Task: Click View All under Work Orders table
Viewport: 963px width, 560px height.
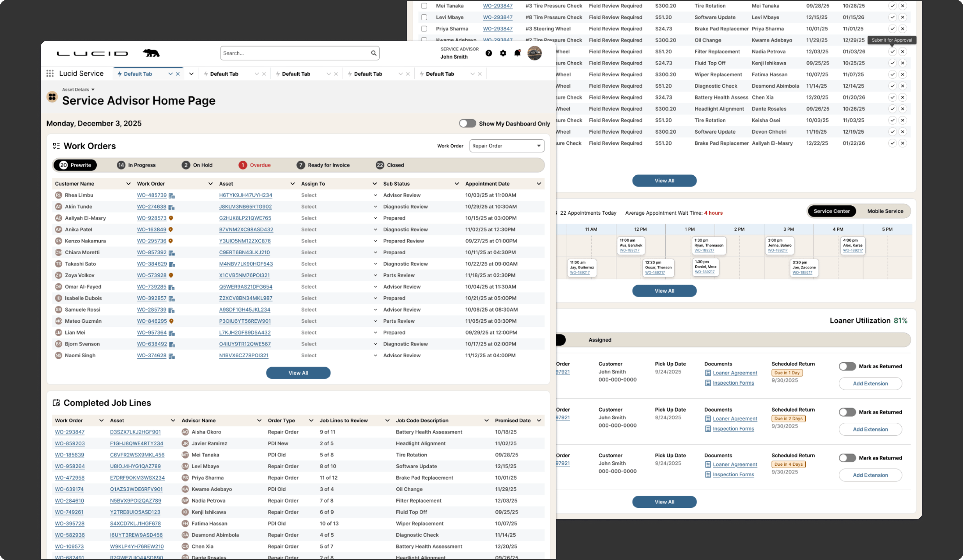Action: coord(298,373)
